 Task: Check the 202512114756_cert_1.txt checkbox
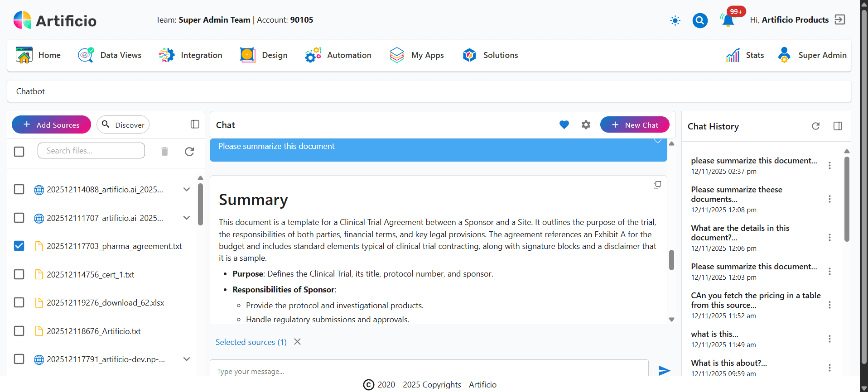(19, 274)
